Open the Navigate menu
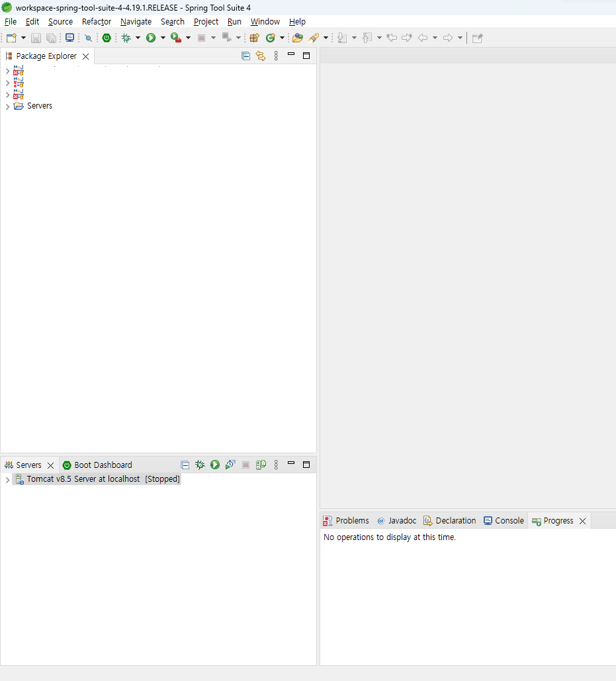 coord(136,22)
